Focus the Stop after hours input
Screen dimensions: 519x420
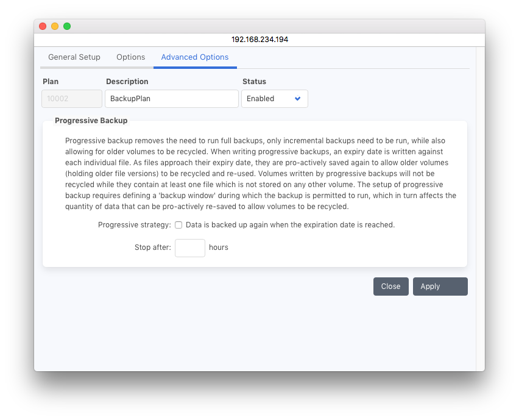coord(190,248)
